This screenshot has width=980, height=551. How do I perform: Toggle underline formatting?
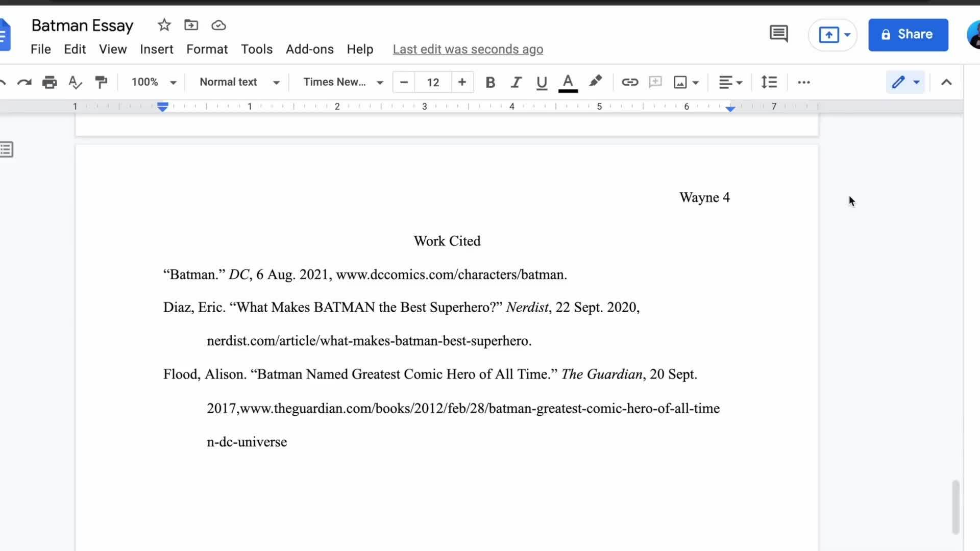[x=542, y=82]
